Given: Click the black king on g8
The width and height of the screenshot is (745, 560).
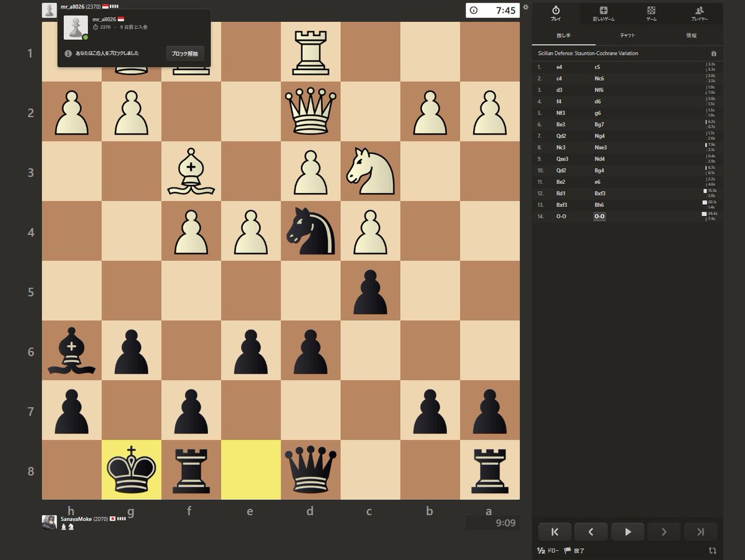Looking at the screenshot, I should coord(132,470).
